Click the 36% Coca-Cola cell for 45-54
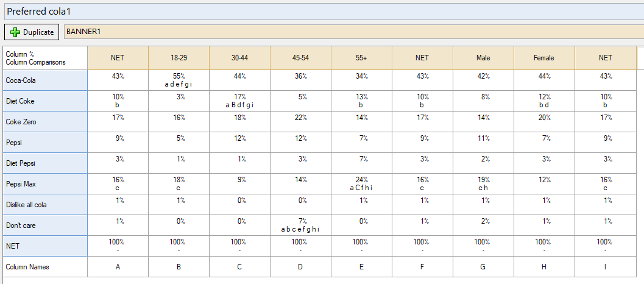The width and height of the screenshot is (644, 284). tap(300, 80)
